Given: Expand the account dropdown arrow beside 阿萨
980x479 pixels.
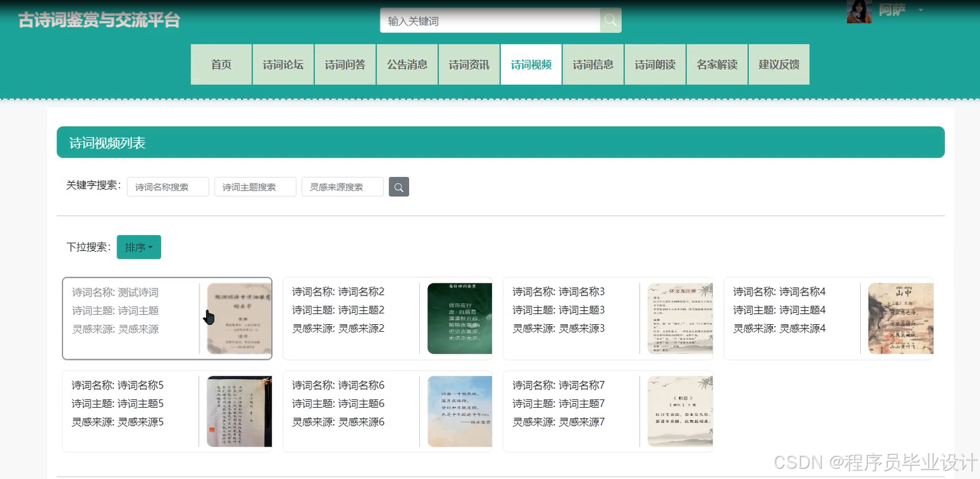Looking at the screenshot, I should (x=920, y=11).
